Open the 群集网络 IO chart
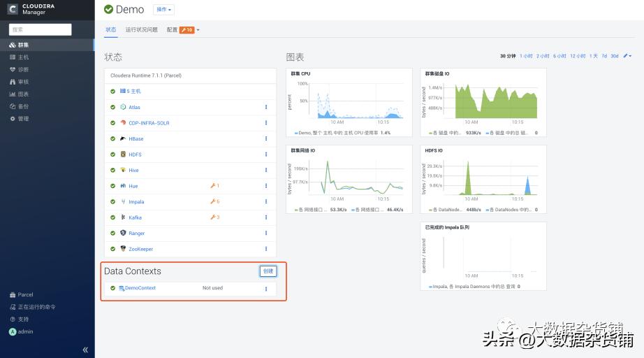 click(x=349, y=179)
